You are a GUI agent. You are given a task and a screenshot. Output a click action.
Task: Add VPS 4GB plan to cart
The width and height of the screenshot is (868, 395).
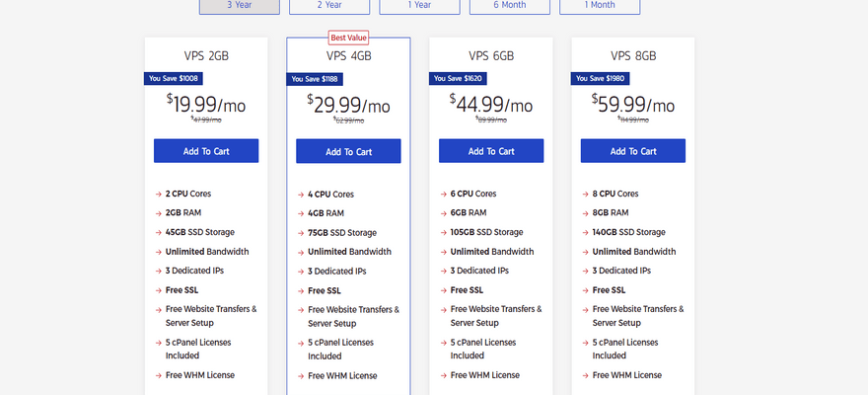[x=348, y=152]
